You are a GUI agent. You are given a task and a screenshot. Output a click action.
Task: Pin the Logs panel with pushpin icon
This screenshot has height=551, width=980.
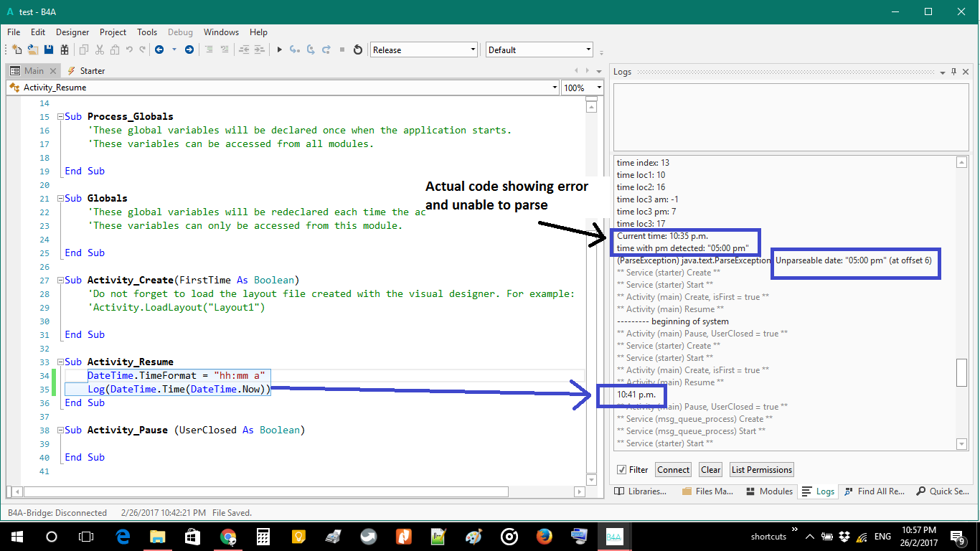953,72
